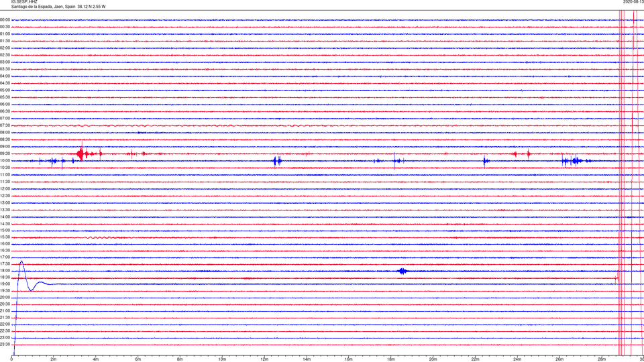
Task: Select the 07:00 trace time label
Action: pos(5,119)
